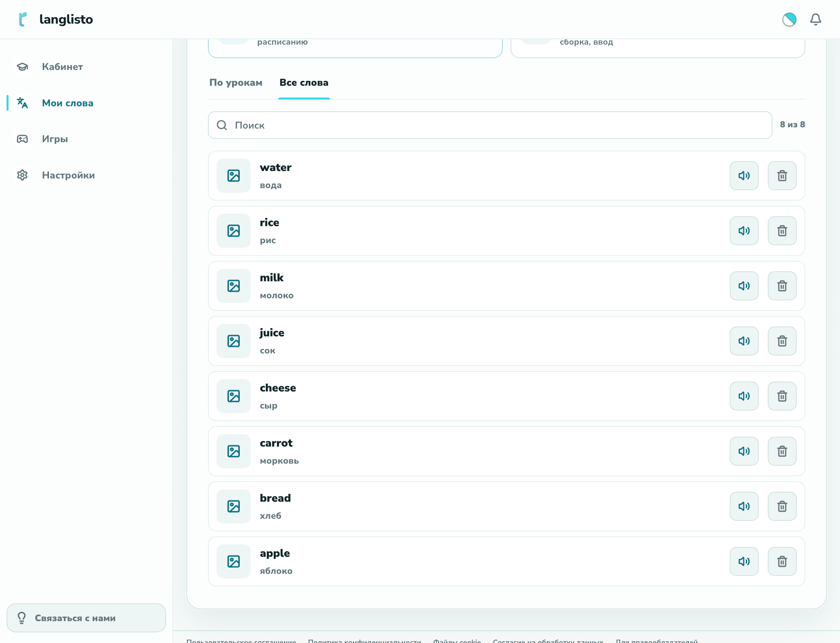Delete the word carrot
Viewport: 840px width, 643px height.
point(782,451)
